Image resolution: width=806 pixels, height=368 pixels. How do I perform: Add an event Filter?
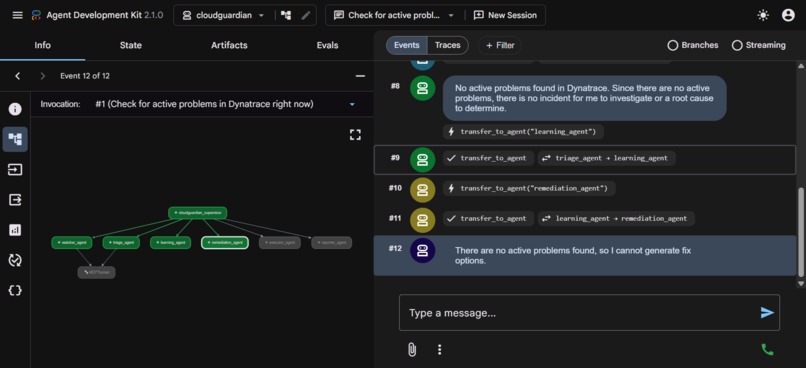coord(500,45)
